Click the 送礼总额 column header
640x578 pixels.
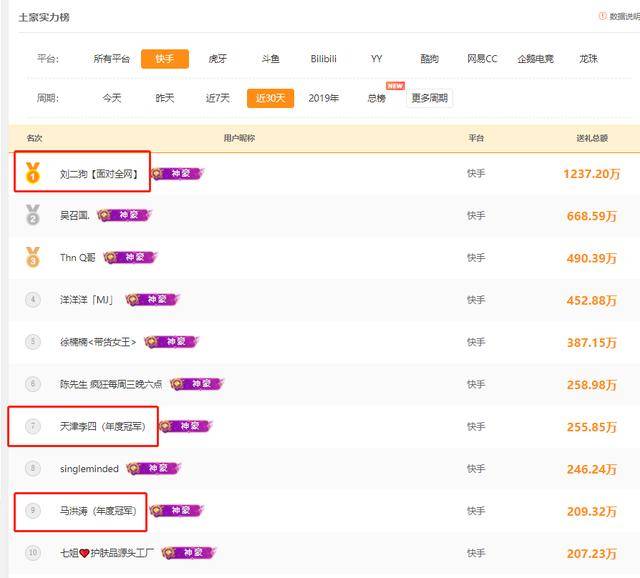coord(592,138)
